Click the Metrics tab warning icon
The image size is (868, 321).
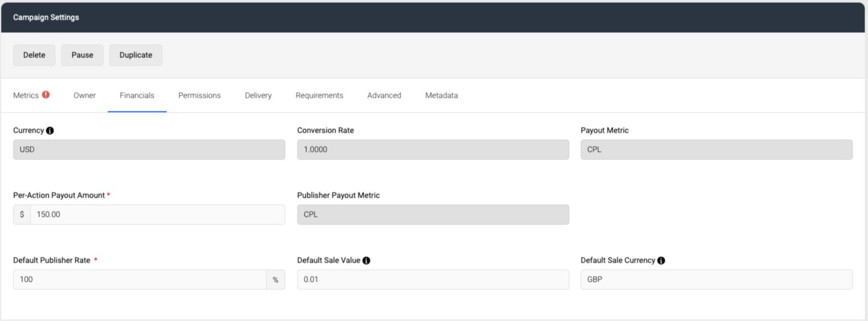coord(46,95)
